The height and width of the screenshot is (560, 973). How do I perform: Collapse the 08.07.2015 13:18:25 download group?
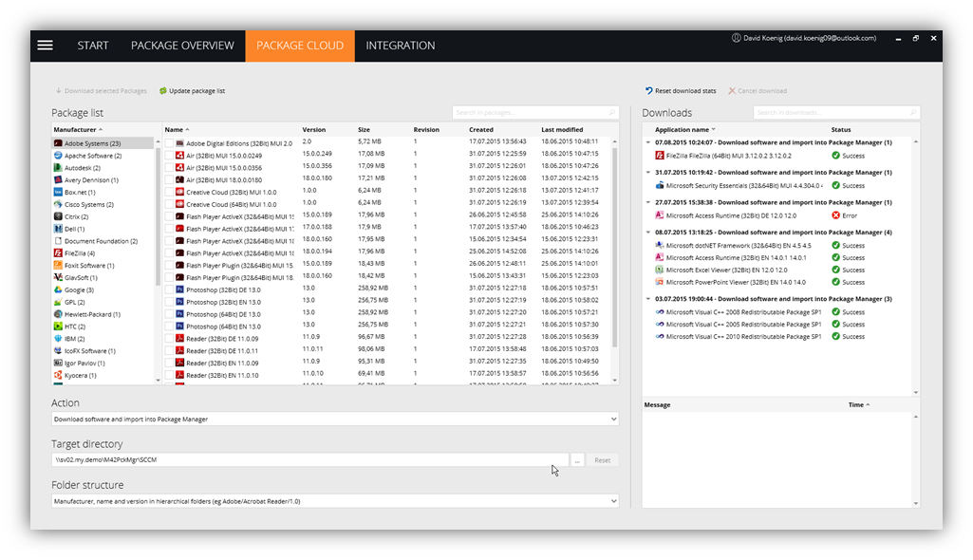(647, 233)
